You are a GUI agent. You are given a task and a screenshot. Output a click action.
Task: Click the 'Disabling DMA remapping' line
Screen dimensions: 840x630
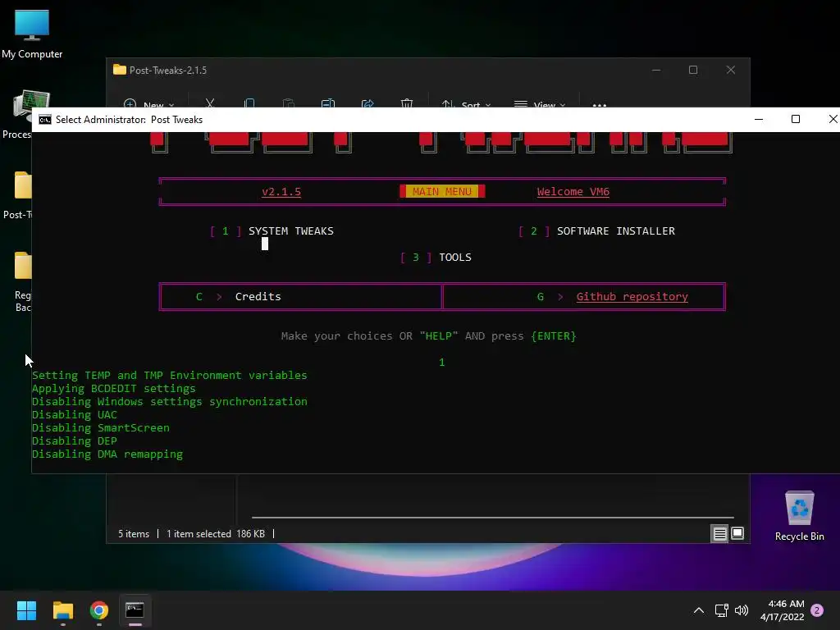coord(107,454)
